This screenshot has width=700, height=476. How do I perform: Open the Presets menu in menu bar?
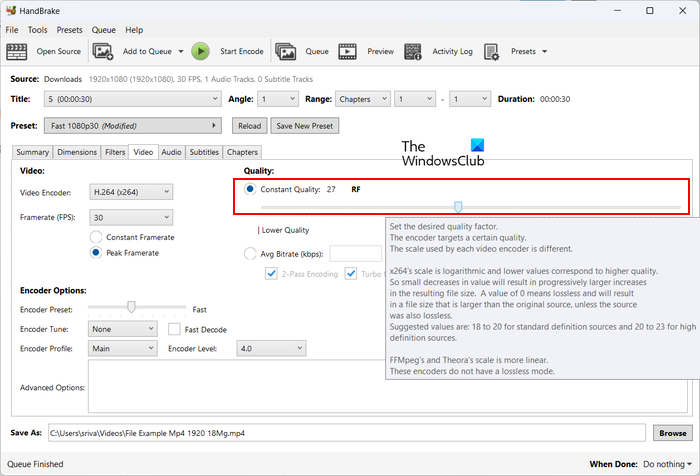pyautogui.click(x=70, y=30)
